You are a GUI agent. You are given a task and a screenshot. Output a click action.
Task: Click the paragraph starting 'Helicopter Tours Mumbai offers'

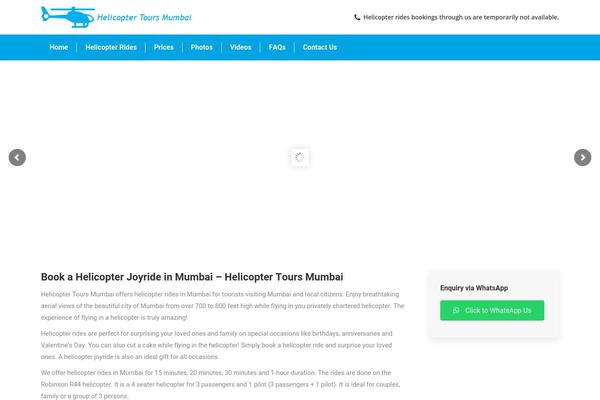[223, 306]
